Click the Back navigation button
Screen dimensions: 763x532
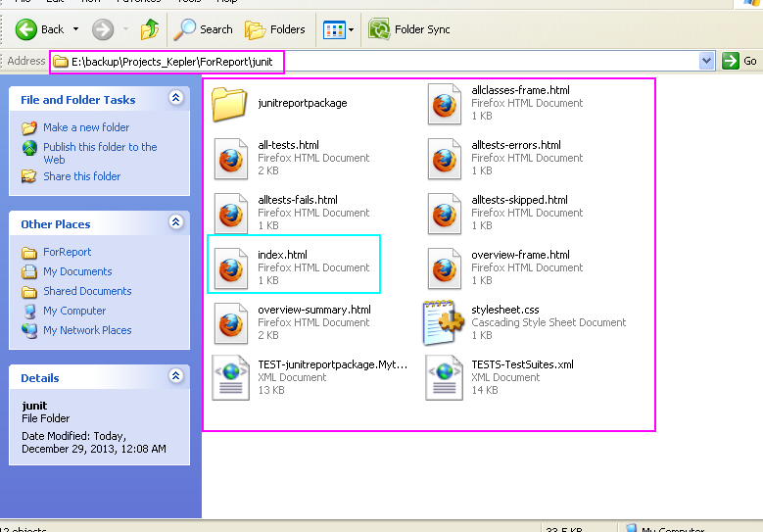pos(39,29)
